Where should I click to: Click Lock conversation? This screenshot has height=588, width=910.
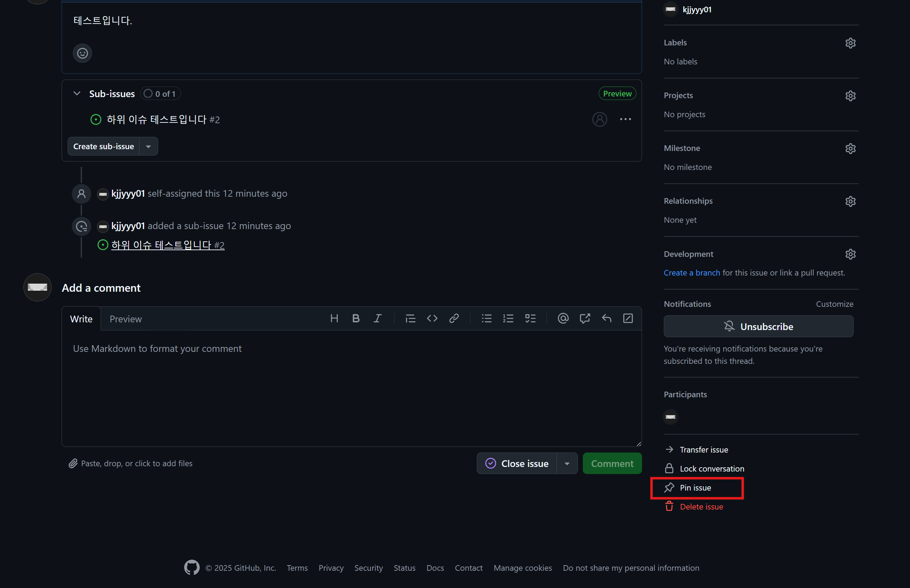click(x=711, y=468)
